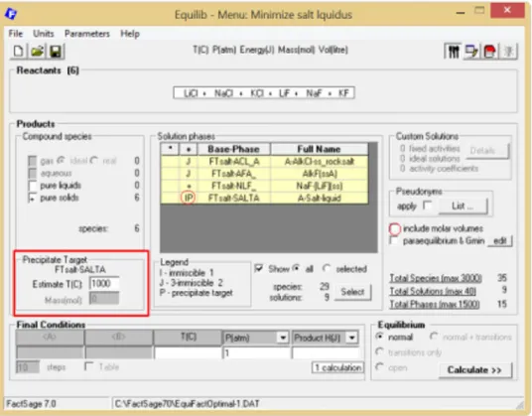Click the FactSage app icon in title bar

click(x=11, y=14)
